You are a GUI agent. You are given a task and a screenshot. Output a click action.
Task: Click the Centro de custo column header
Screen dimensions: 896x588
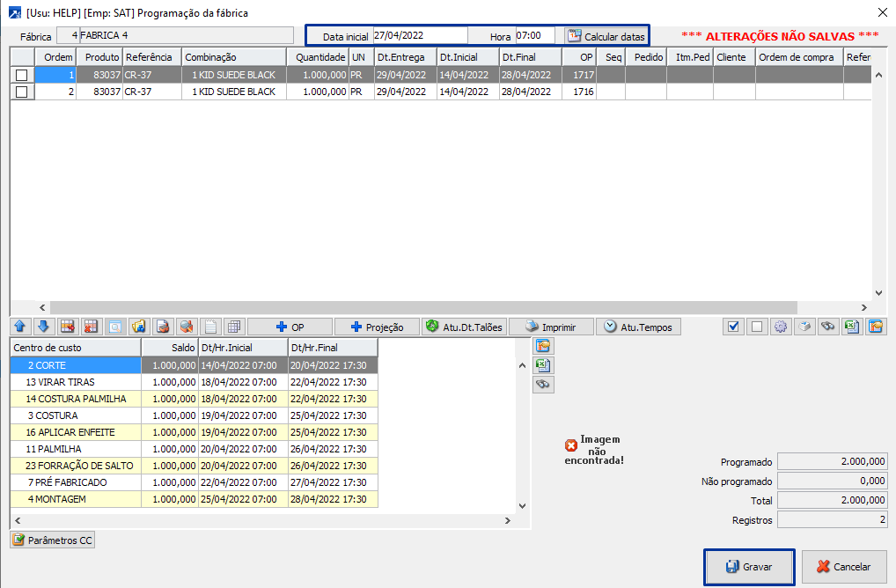(75, 348)
